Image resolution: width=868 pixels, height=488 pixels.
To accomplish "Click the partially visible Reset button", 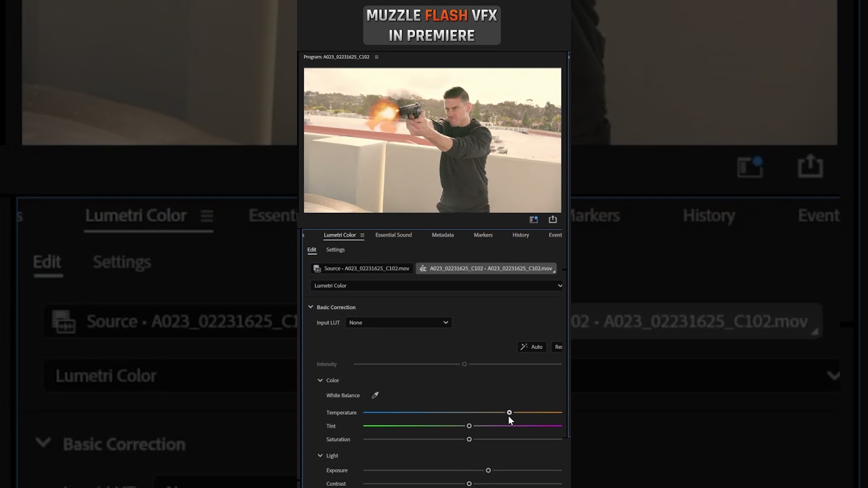I will tap(557, 347).
